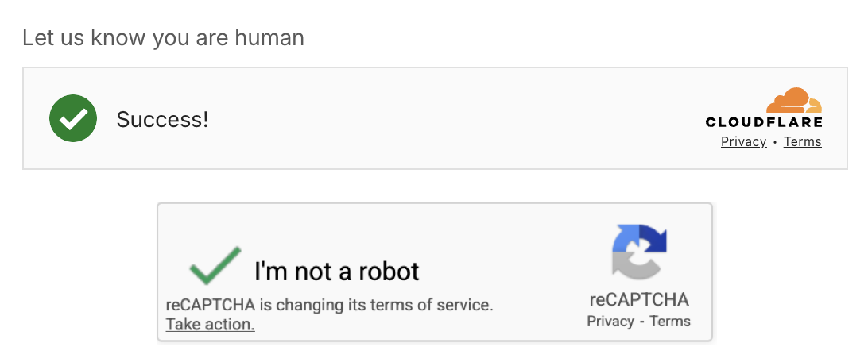The width and height of the screenshot is (868, 362).
Task: Open the reCAPTCHA Privacy link
Action: (x=610, y=322)
